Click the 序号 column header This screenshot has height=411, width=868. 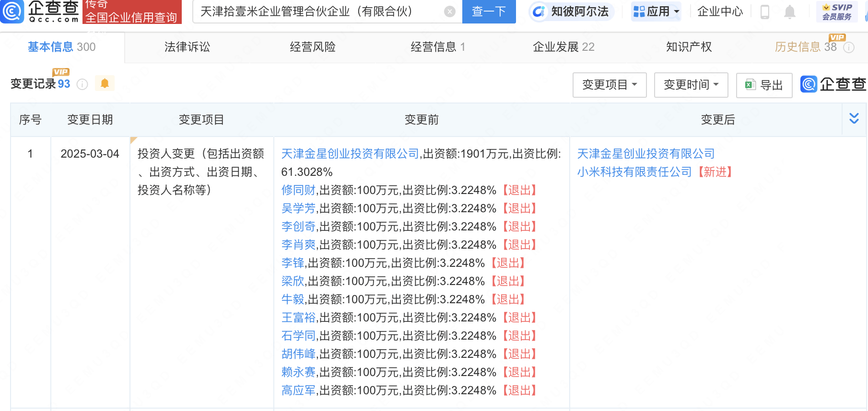(30, 120)
